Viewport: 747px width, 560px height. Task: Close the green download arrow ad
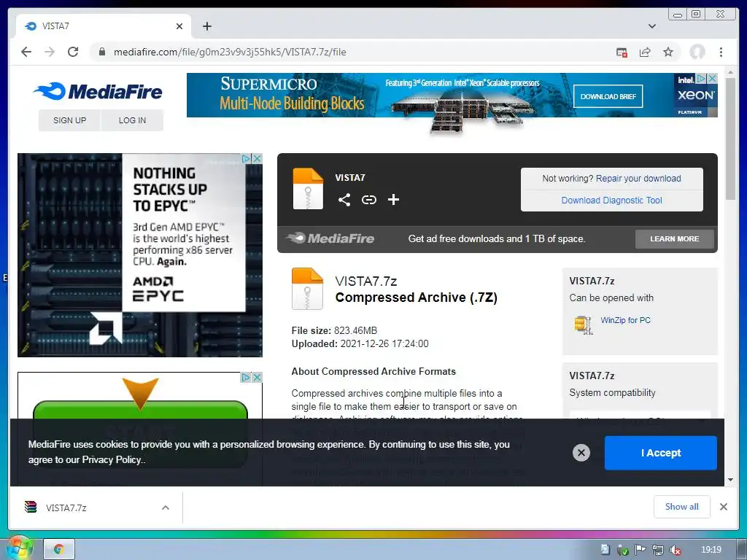pyautogui.click(x=258, y=377)
